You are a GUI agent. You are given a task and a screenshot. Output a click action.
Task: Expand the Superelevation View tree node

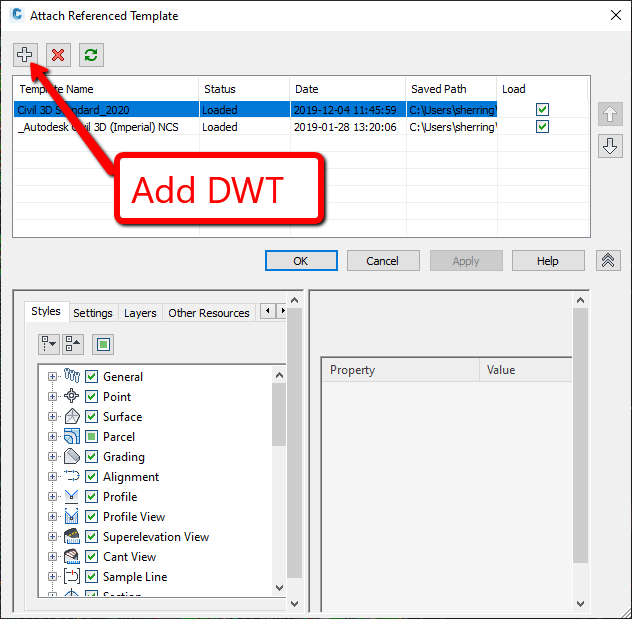[52, 536]
